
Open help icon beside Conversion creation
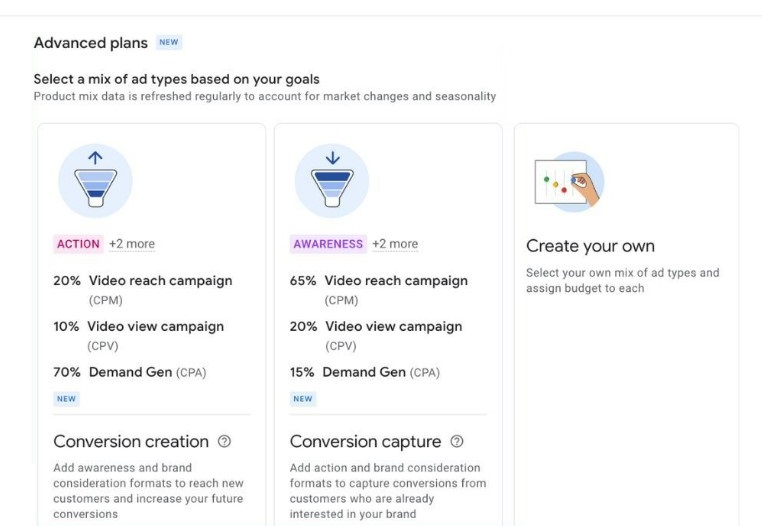(224, 442)
